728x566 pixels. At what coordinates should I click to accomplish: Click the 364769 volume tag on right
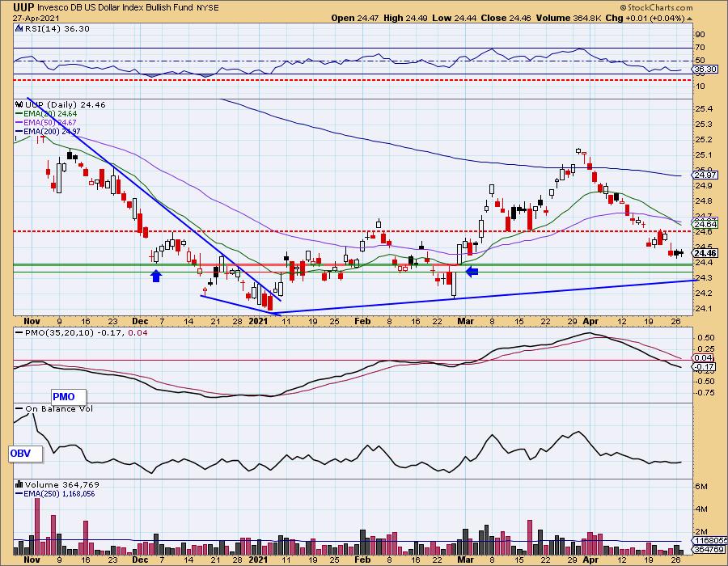pyautogui.click(x=708, y=549)
